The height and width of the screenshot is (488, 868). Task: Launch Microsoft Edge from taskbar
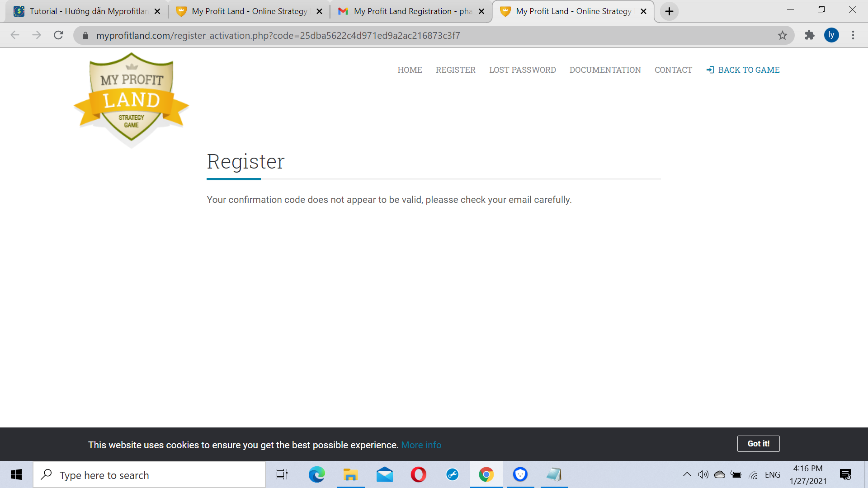point(316,474)
